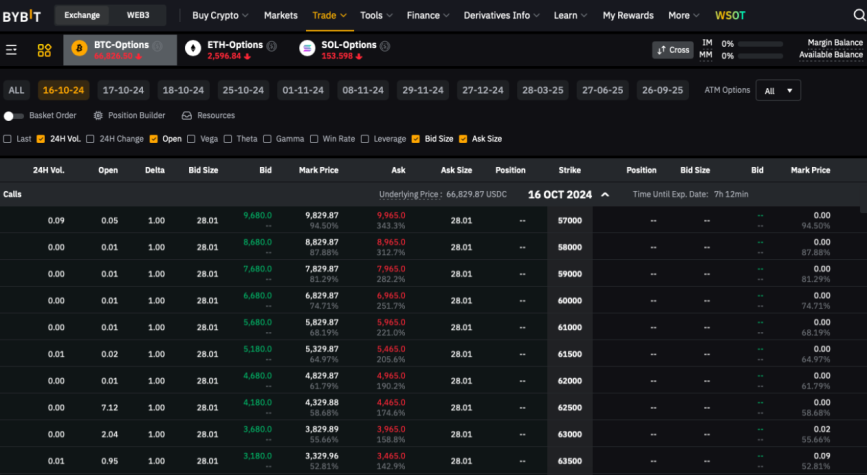The width and height of the screenshot is (867, 475).
Task: Select the Solana coin icon
Action: 307,49
